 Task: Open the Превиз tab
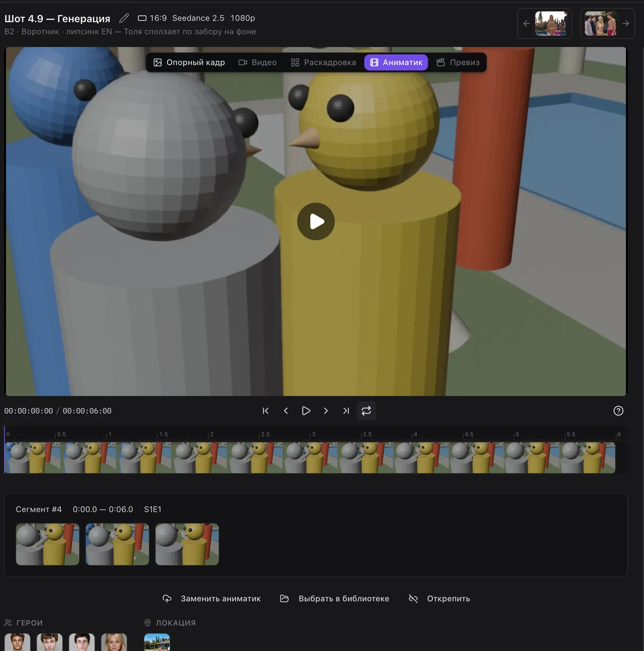(458, 62)
